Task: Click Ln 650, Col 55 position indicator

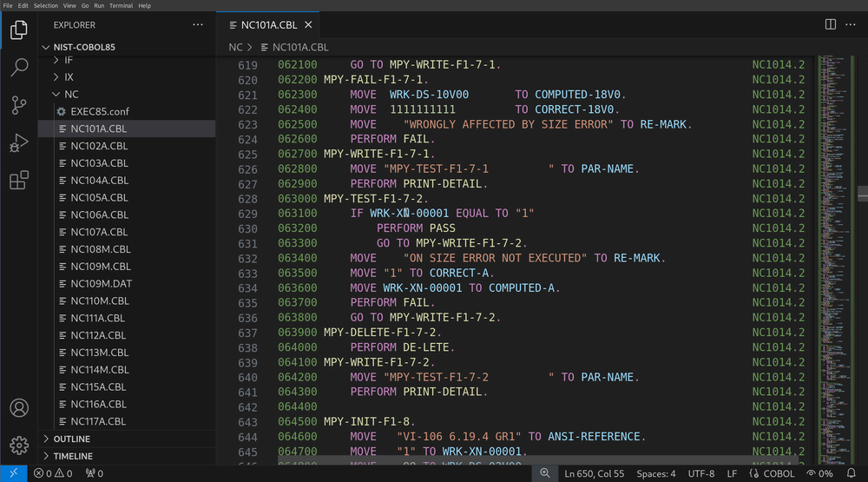Action: [x=595, y=473]
